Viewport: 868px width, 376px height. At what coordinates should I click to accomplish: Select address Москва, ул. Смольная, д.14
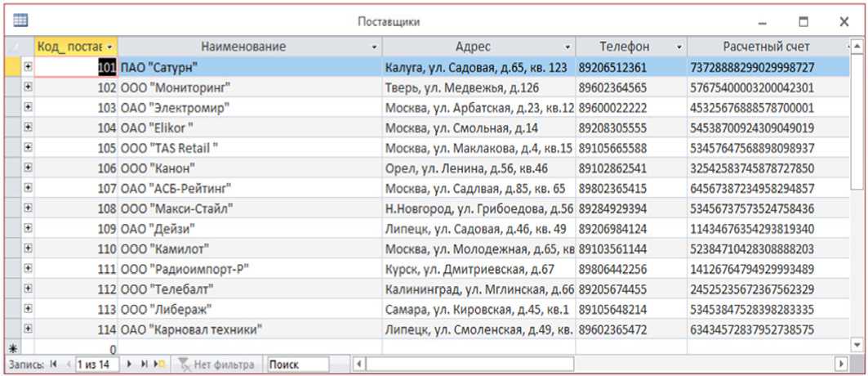(x=479, y=128)
